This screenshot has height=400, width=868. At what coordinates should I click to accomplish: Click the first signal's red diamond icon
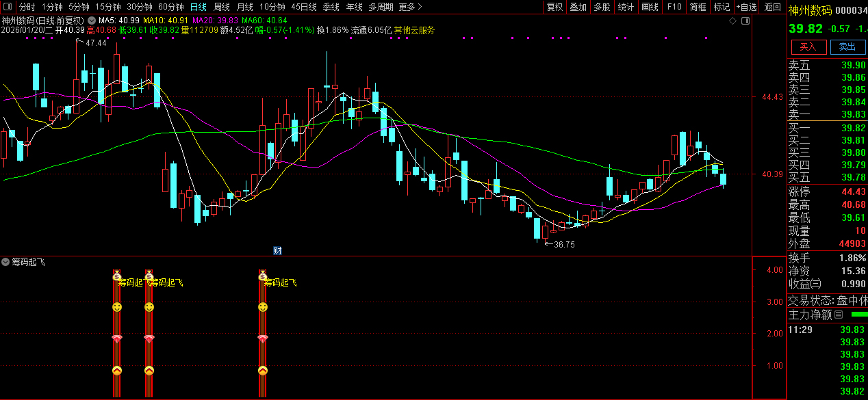[x=116, y=339]
